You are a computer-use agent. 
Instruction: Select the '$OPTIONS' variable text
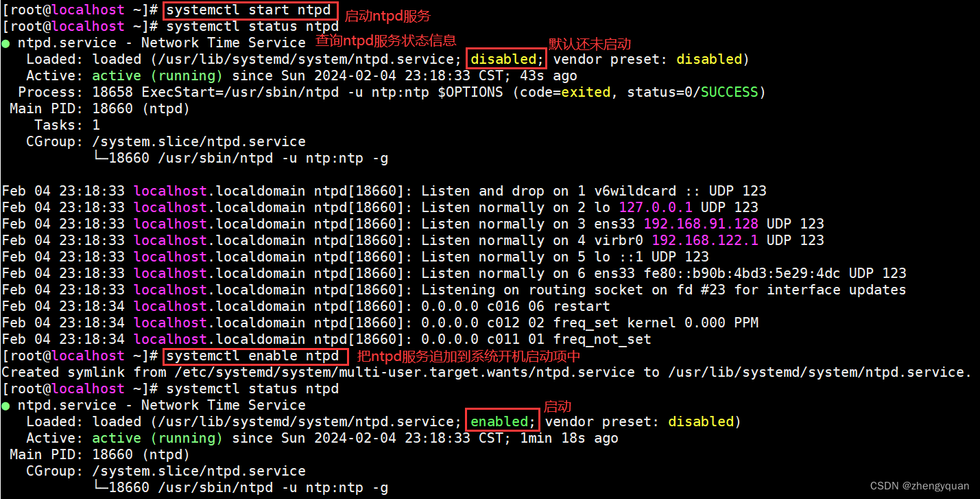470,92
